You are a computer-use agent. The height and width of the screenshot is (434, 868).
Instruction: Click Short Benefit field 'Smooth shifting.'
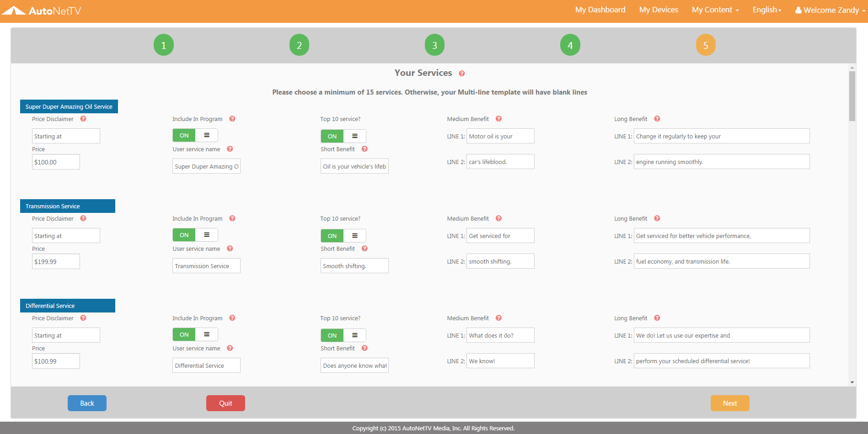354,266
